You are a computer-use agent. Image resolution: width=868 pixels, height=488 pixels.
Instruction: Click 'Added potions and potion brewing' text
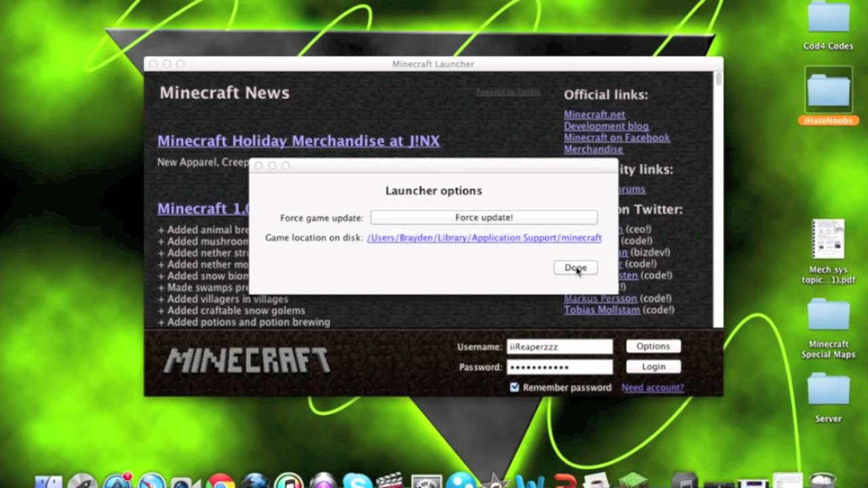point(244,322)
